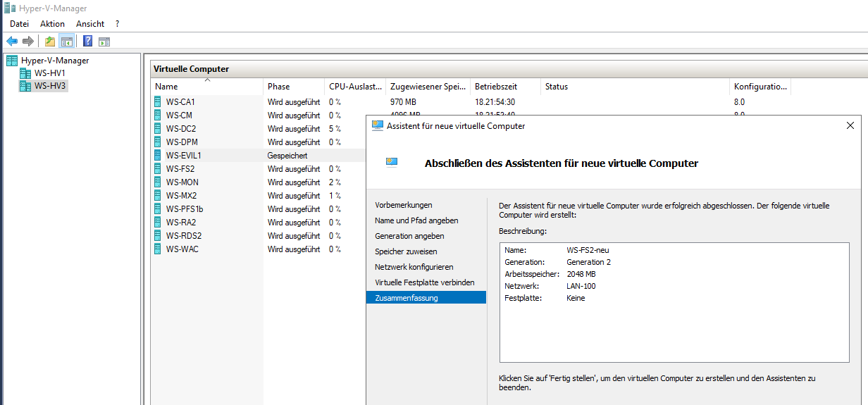Select the saved WS-EVIL1 virtual machine name
868x405 pixels.
point(184,155)
